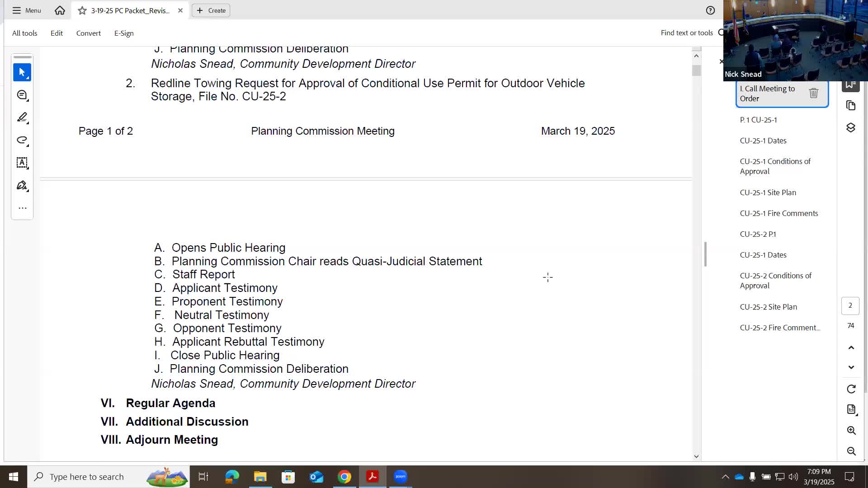Select the Selection arrow tool

22,72
